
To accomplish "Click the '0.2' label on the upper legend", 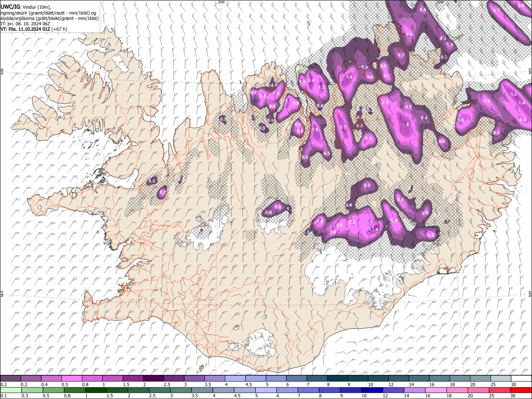I will (x=3, y=384).
